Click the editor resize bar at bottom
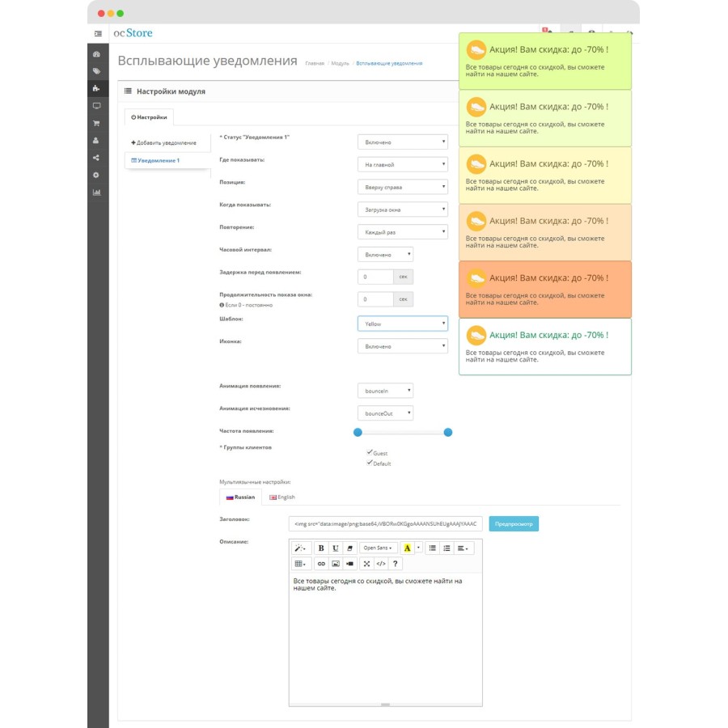The height and width of the screenshot is (728, 728). click(x=385, y=705)
